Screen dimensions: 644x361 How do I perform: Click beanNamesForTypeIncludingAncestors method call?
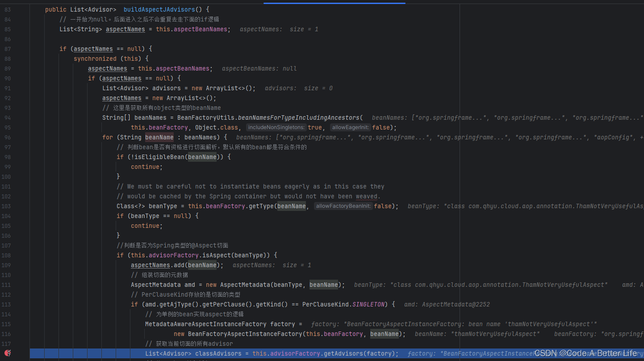(299, 118)
